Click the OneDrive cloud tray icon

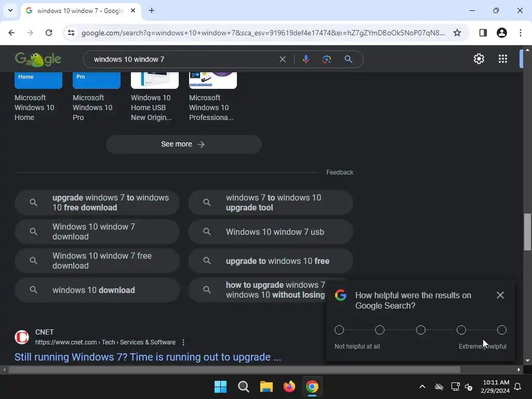coord(439,387)
